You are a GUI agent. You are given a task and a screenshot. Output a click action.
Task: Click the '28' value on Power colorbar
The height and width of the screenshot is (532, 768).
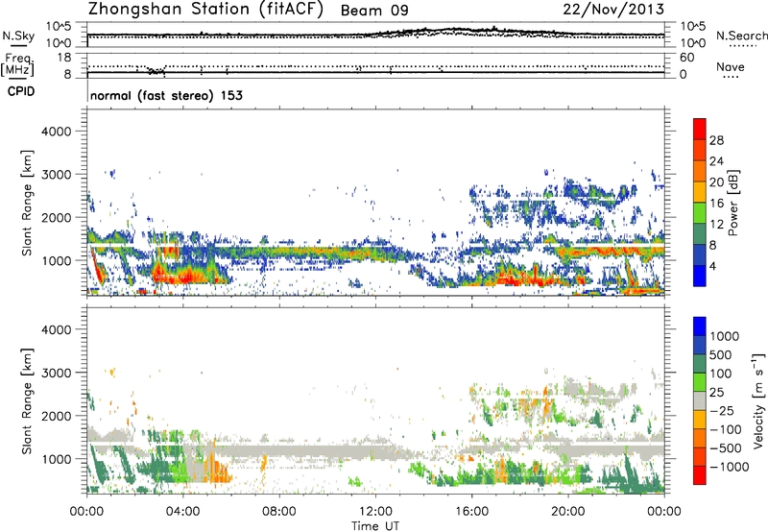716,140
